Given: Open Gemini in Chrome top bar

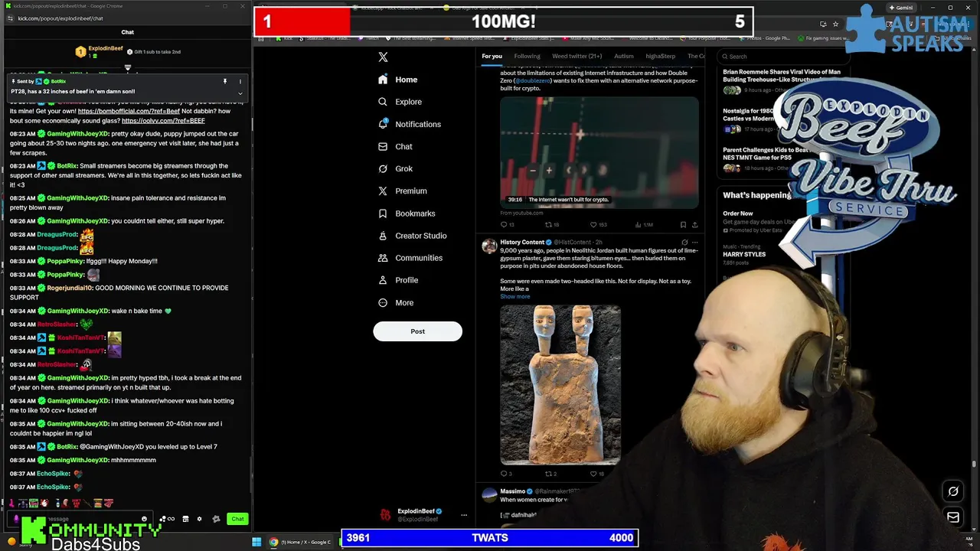Looking at the screenshot, I should point(900,8).
